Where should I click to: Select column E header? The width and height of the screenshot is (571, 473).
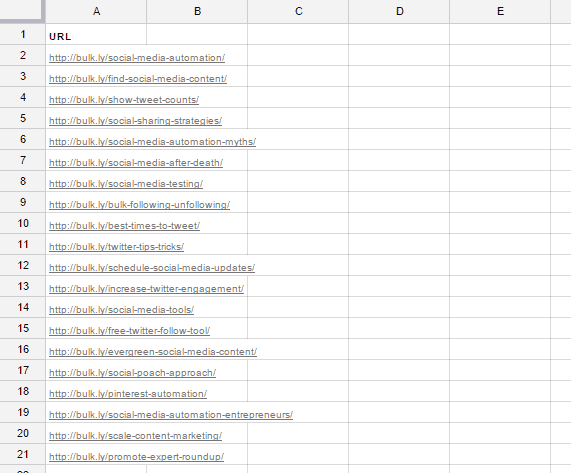pyautogui.click(x=500, y=11)
